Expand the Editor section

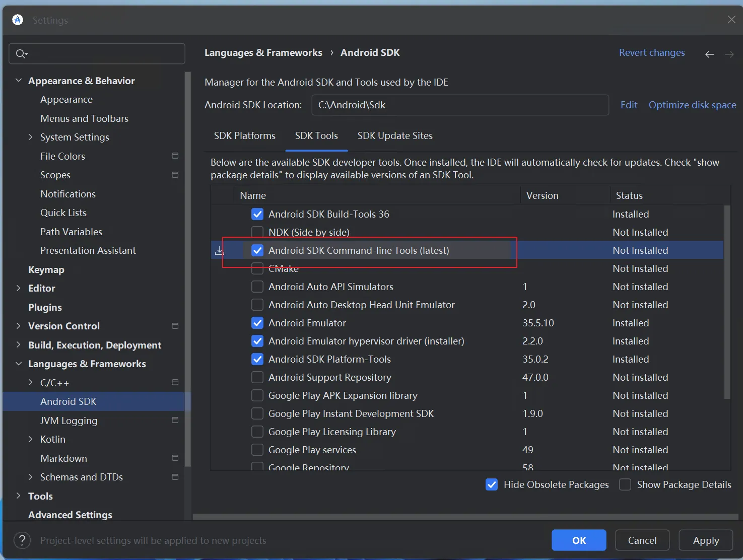(x=19, y=288)
